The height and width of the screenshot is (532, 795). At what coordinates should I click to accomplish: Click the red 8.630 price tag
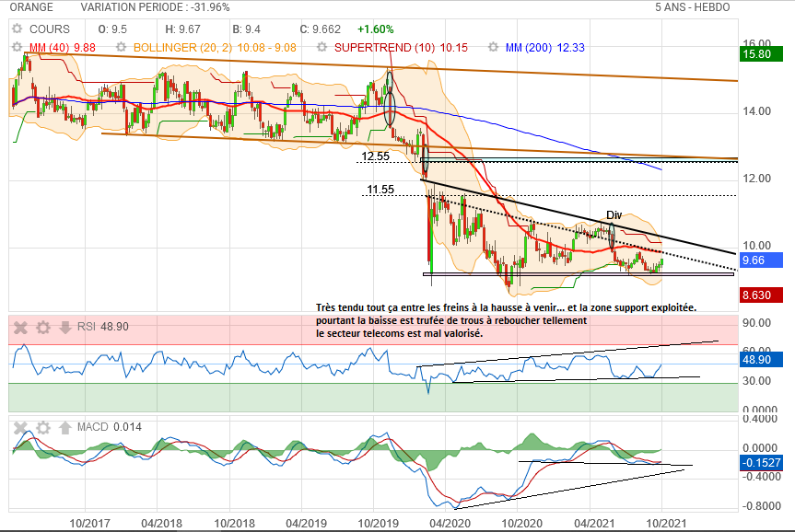point(761,295)
